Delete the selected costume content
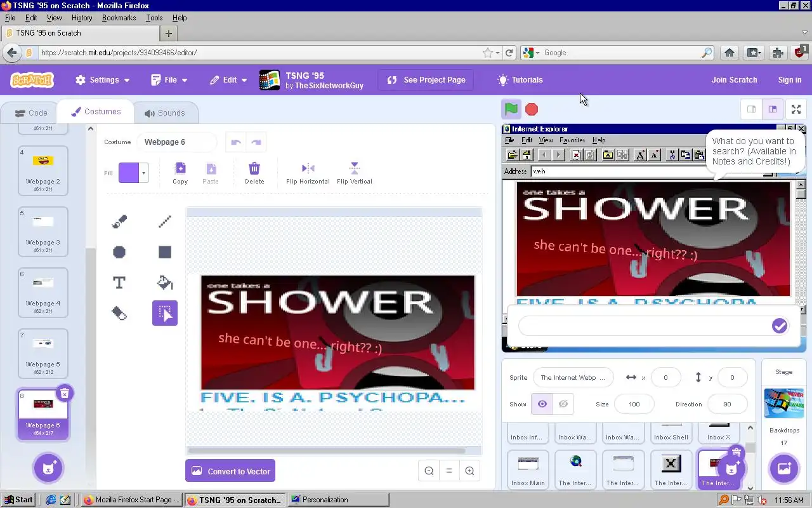This screenshot has height=508, width=812. pyautogui.click(x=254, y=173)
